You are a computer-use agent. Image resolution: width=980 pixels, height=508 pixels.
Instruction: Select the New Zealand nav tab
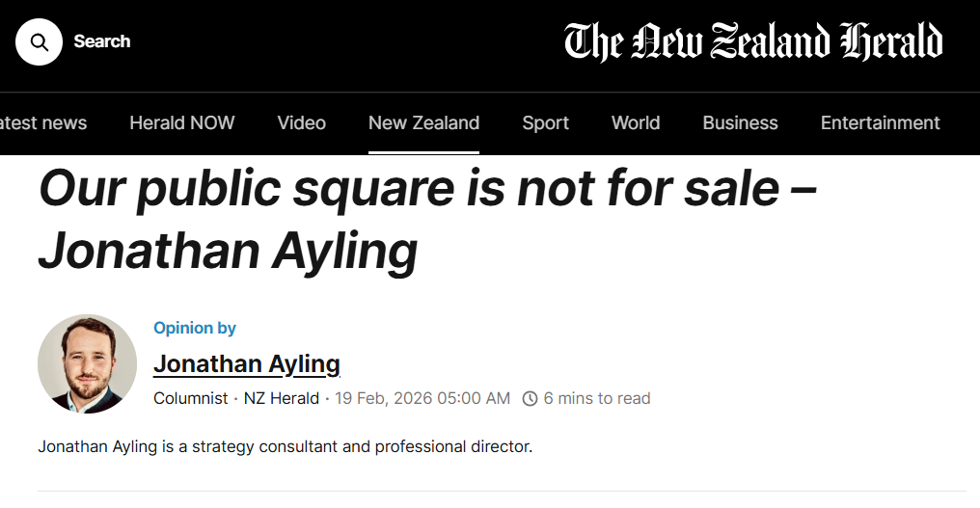[x=423, y=122]
